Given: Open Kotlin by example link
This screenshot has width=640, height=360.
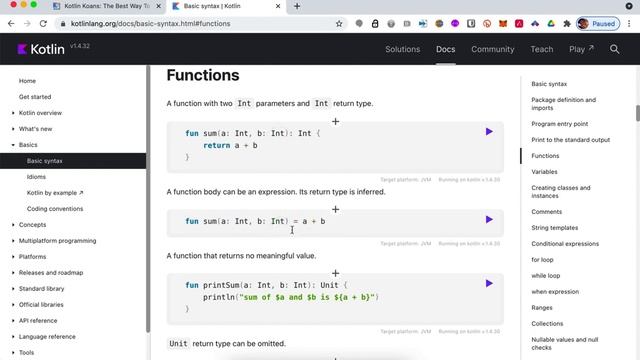Looking at the screenshot, I should pos(55,193).
